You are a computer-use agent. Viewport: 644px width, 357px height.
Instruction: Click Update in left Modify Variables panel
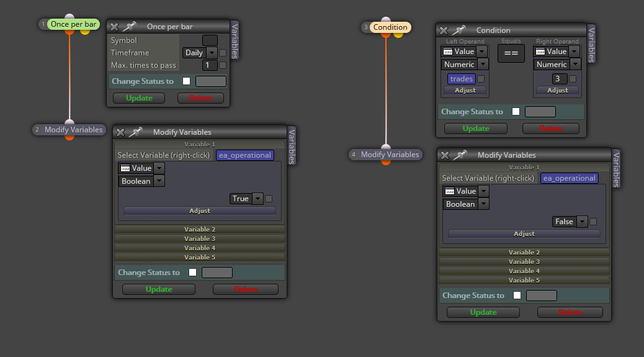pos(159,289)
